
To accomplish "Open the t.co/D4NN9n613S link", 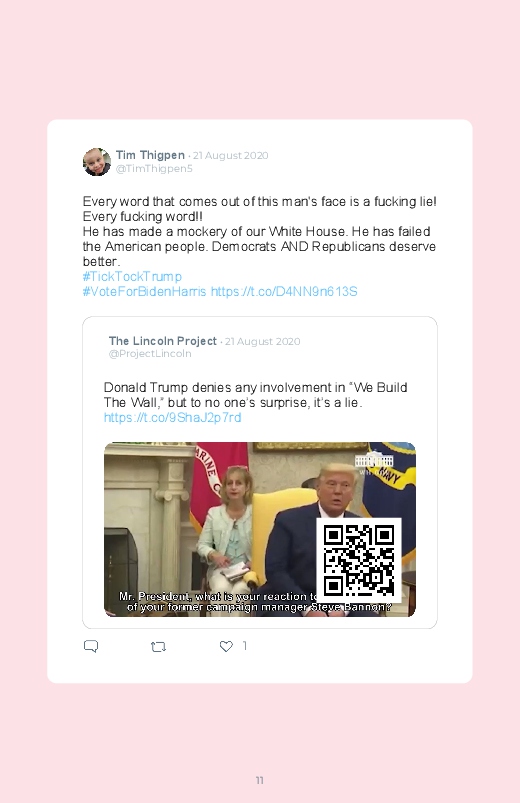I will [284, 291].
